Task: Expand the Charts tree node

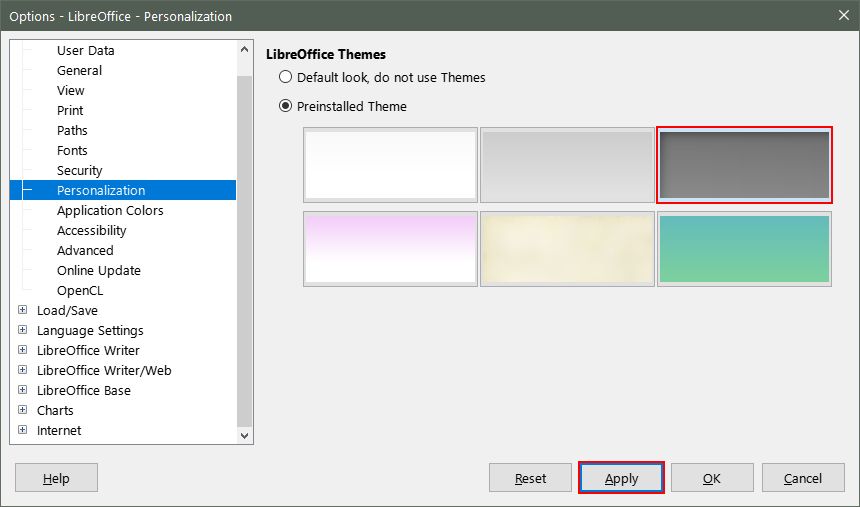Action: [22, 410]
